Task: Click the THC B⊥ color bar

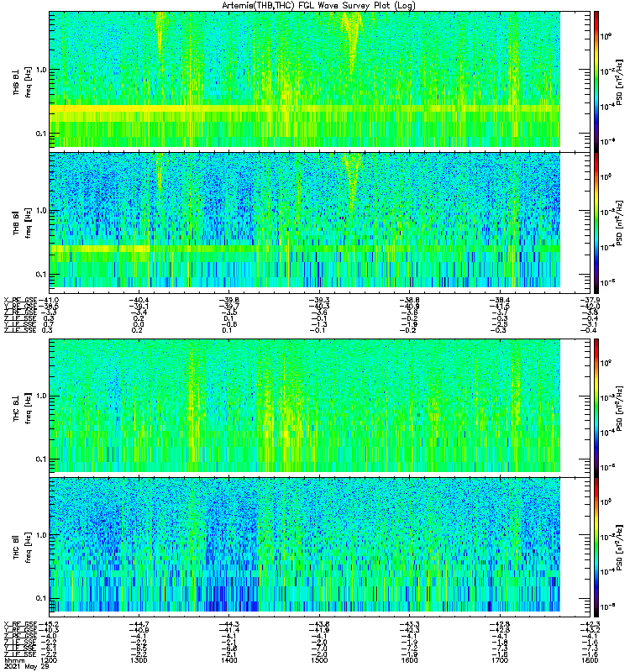Action: (596, 408)
